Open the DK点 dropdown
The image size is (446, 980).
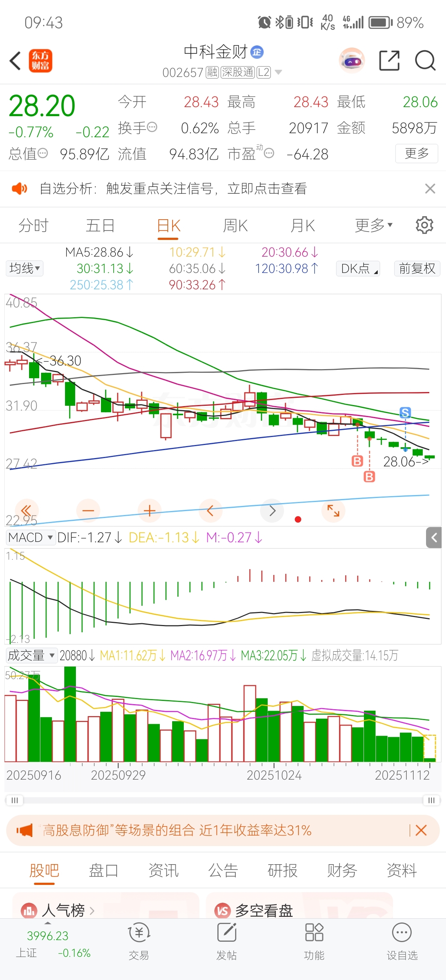tap(358, 268)
